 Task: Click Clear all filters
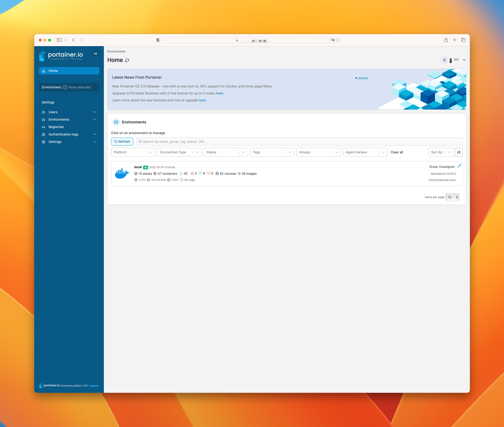point(397,152)
